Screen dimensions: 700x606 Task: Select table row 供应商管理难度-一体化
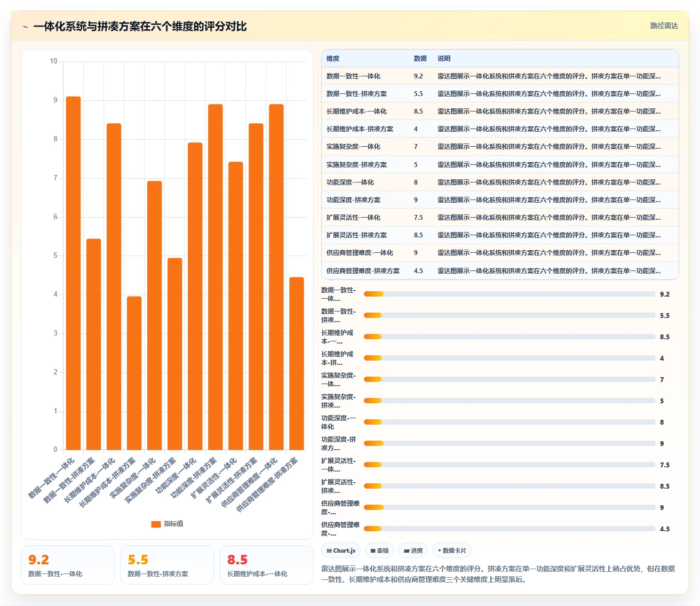(x=500, y=252)
